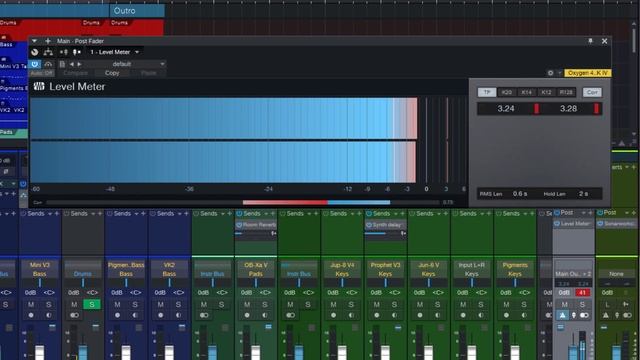
Task: Solo the OB-Xa V Pads channel
Action: [x=264, y=304]
